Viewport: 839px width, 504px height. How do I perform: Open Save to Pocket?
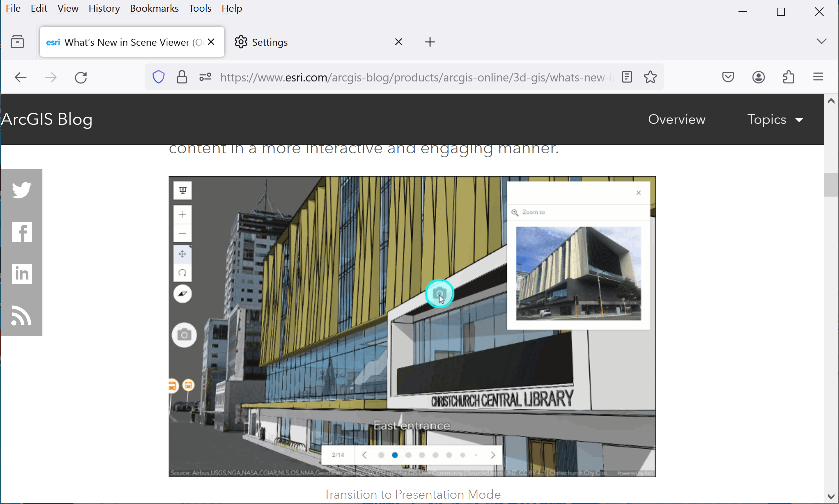coord(728,77)
